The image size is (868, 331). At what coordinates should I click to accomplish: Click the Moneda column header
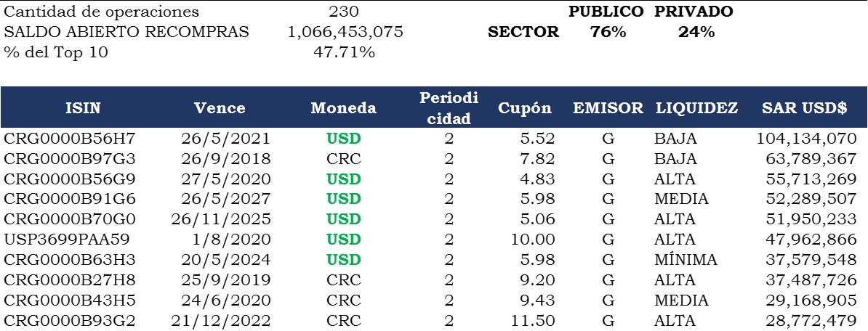coord(343,108)
